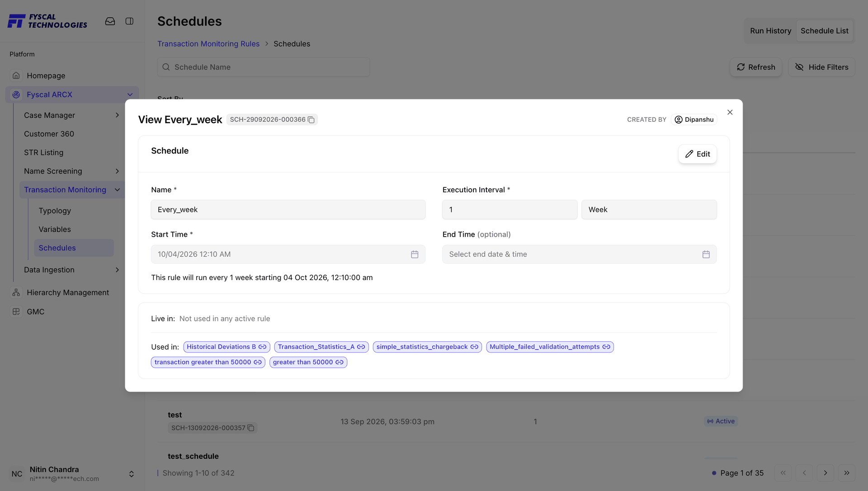The height and width of the screenshot is (491, 868).
Task: Switch to Run History tab
Action: click(x=770, y=31)
